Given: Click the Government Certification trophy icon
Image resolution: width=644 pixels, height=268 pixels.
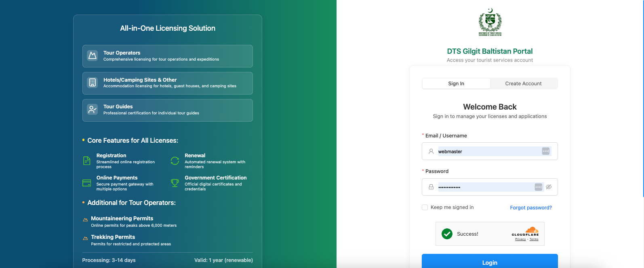Looking at the screenshot, I should pos(175,183).
